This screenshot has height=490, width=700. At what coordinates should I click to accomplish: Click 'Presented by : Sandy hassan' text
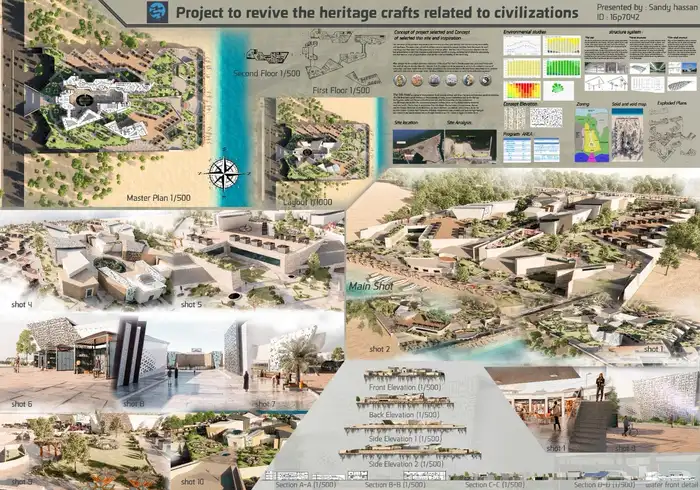coord(646,7)
